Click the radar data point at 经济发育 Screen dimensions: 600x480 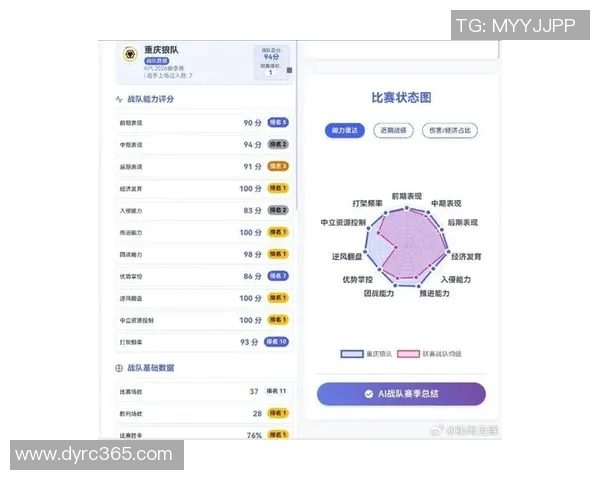(449, 252)
